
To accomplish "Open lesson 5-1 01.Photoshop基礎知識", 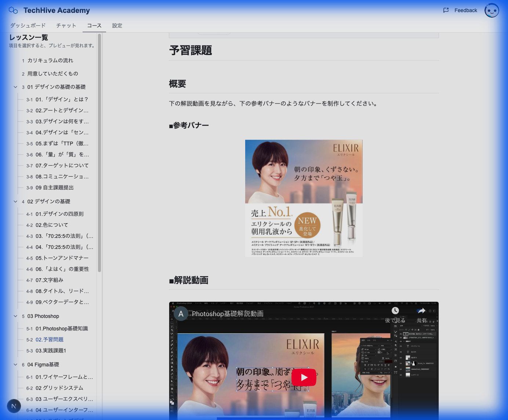I will tap(62, 329).
